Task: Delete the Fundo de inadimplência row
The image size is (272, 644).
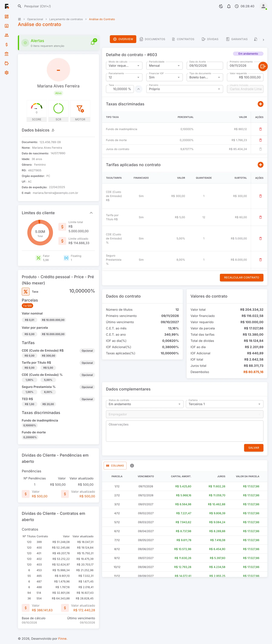Action: [x=260, y=129]
